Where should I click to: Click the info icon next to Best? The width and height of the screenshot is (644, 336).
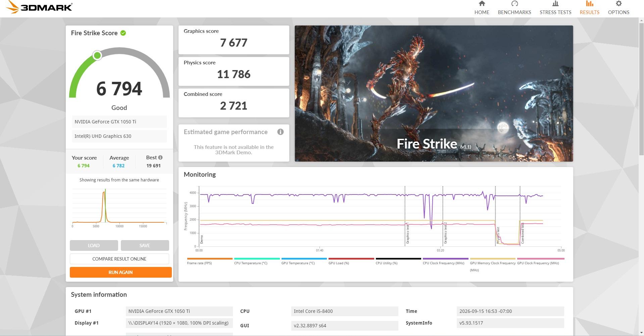tap(160, 158)
